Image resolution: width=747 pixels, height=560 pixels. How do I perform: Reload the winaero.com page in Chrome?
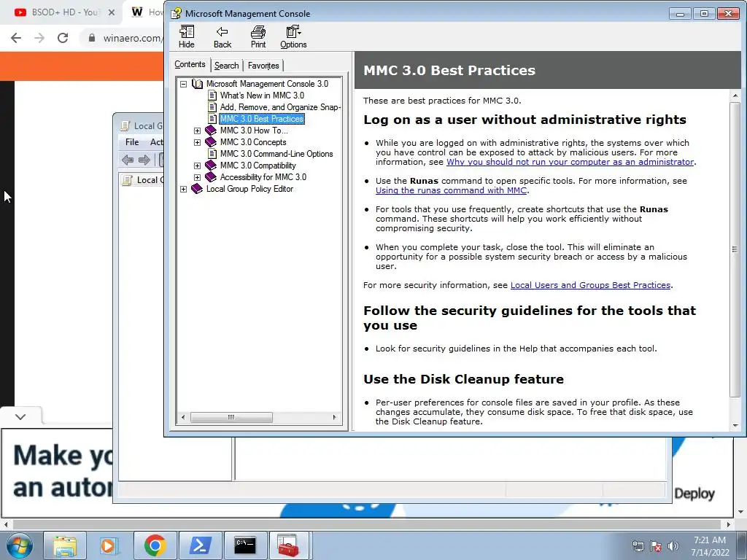(x=63, y=38)
